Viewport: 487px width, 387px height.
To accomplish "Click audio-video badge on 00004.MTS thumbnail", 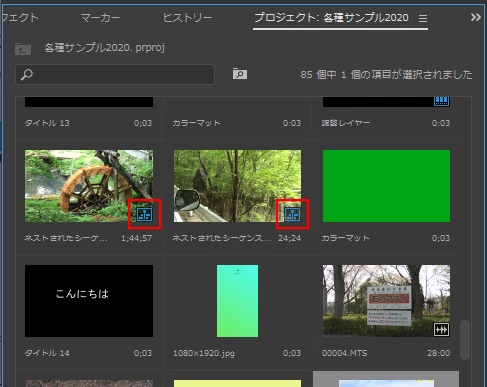I will pyautogui.click(x=441, y=330).
